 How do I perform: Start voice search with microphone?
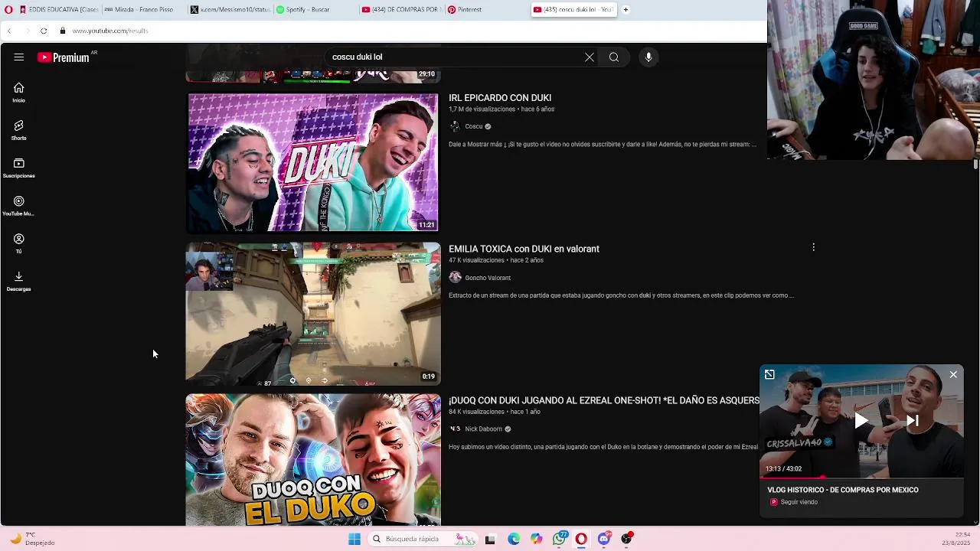click(x=648, y=57)
